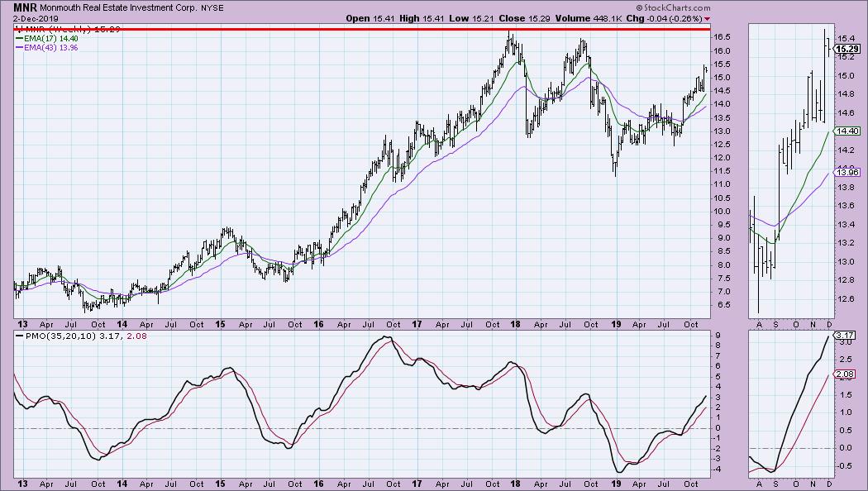Click the 2-Dec-2019 date label
This screenshot has height=491, width=868.
click(x=36, y=18)
